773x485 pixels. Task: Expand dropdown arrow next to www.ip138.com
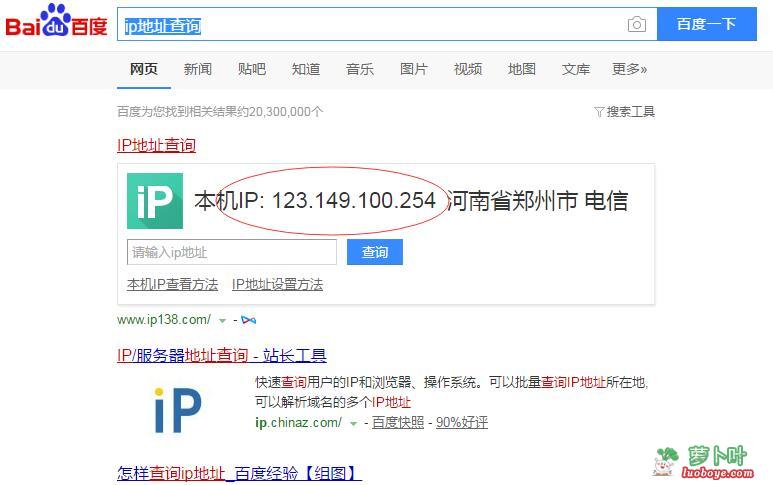222,321
